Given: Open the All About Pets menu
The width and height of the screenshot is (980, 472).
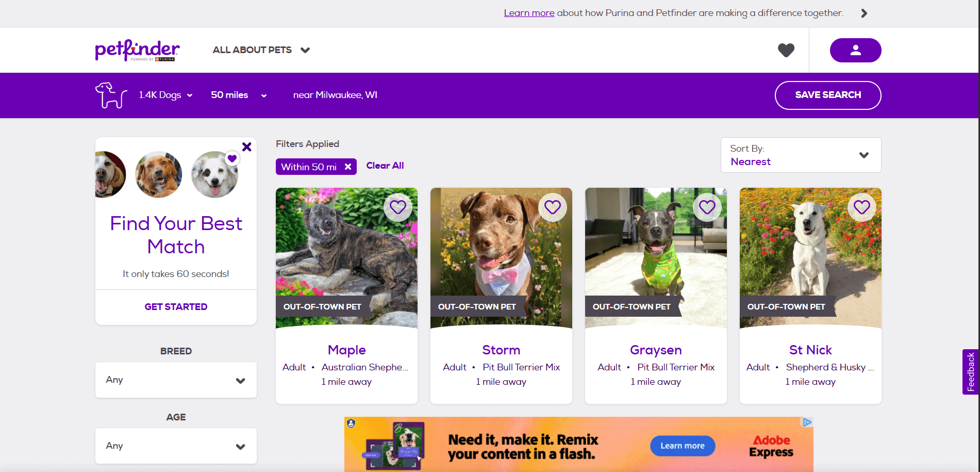Looking at the screenshot, I should [x=261, y=50].
